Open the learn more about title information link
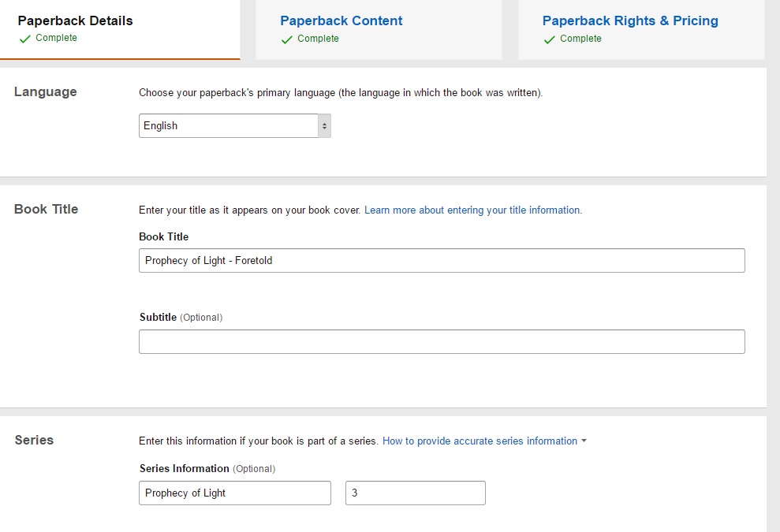Screen dimensions: 780x532 pos(472,210)
